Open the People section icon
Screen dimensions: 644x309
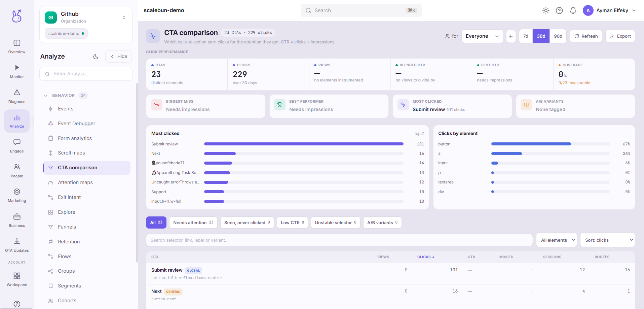[x=17, y=167]
